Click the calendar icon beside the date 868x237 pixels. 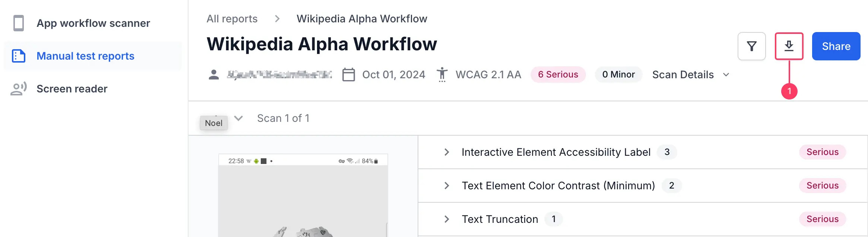[x=348, y=75]
